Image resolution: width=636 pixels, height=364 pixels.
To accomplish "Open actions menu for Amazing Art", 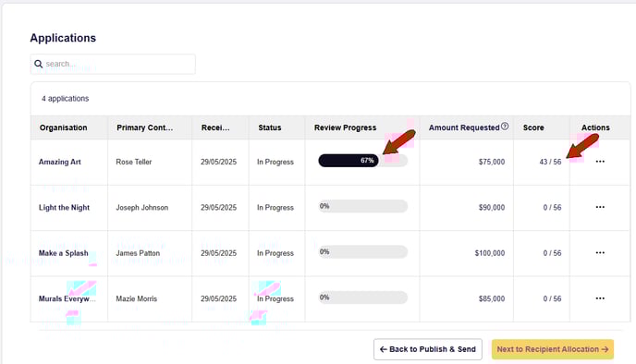I will (x=600, y=162).
